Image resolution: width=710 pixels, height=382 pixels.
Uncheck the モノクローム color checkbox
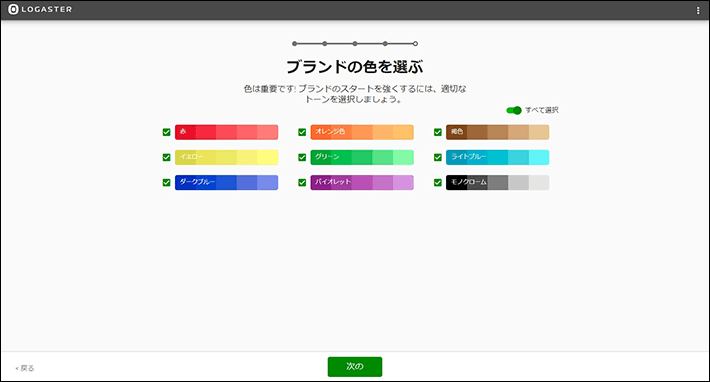tap(437, 182)
